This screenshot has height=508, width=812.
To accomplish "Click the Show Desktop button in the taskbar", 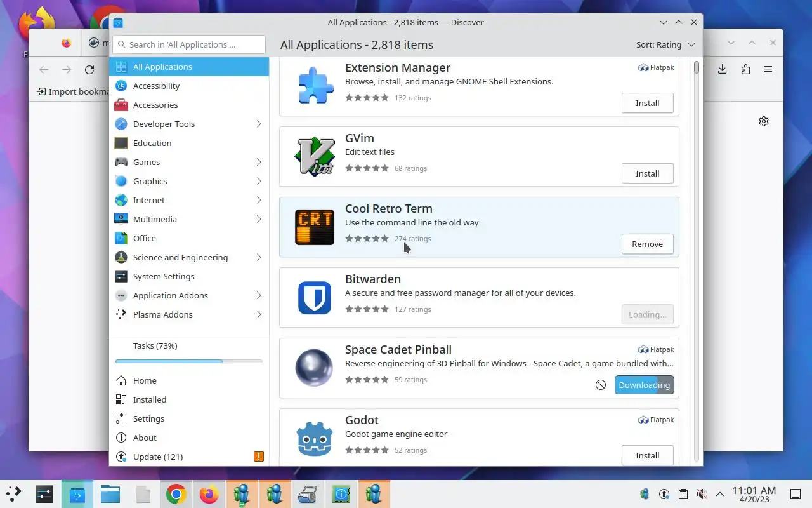I will point(796,494).
